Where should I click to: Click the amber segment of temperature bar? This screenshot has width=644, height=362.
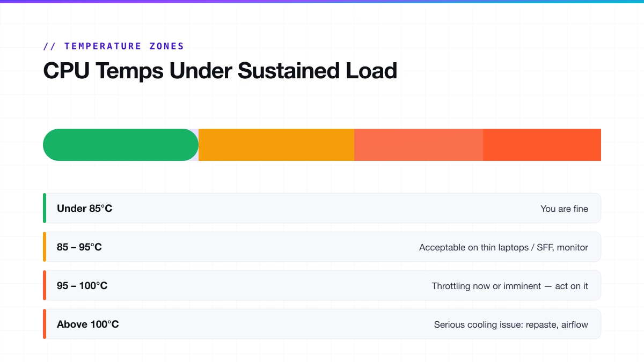point(276,145)
